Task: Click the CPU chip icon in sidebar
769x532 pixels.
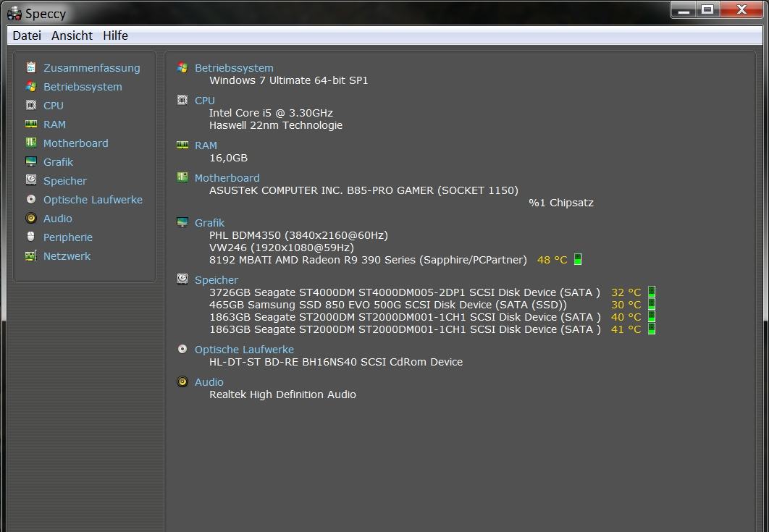Action: point(31,105)
